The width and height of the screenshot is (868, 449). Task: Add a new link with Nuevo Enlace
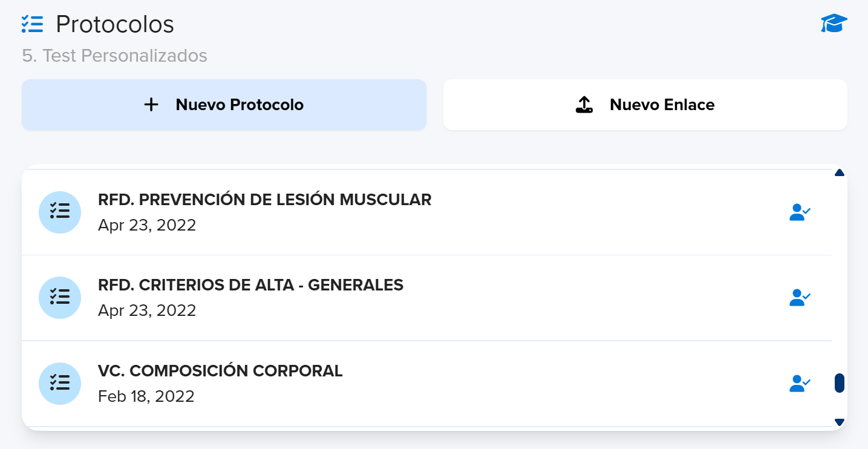(645, 105)
